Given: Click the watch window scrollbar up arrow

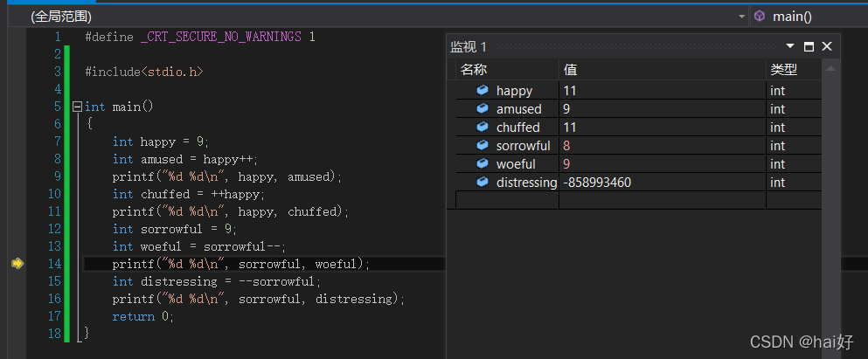Looking at the screenshot, I should click(830, 68).
